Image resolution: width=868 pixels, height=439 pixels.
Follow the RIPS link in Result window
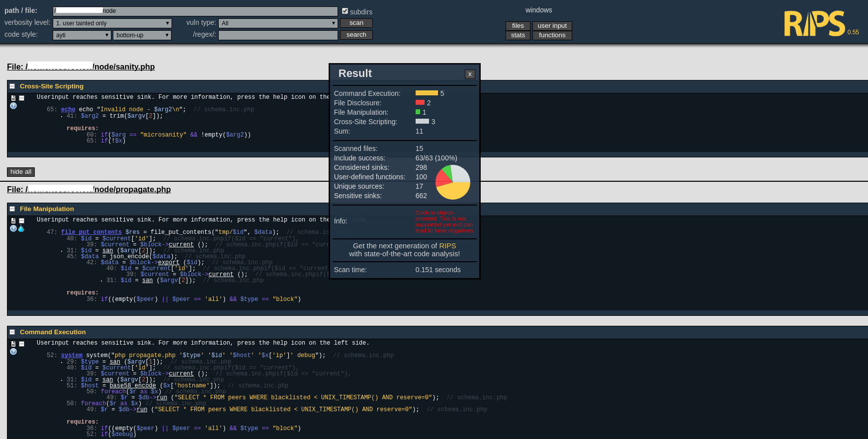[447, 246]
